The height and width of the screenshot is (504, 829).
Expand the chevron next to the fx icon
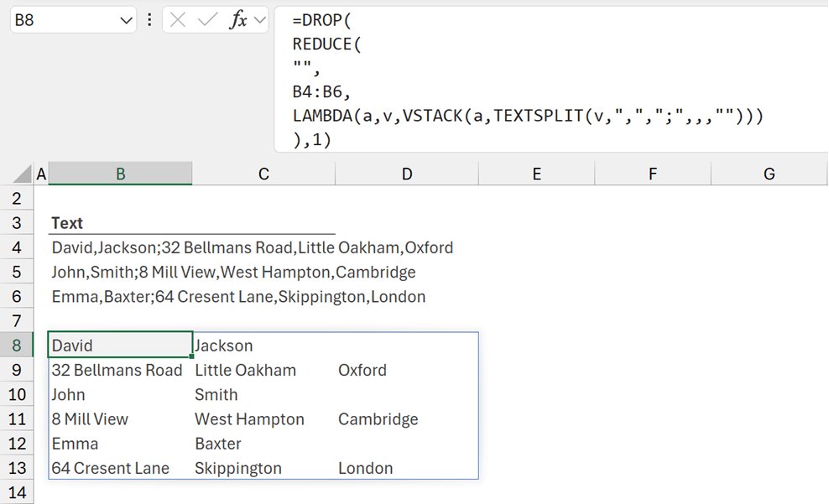click(x=258, y=20)
